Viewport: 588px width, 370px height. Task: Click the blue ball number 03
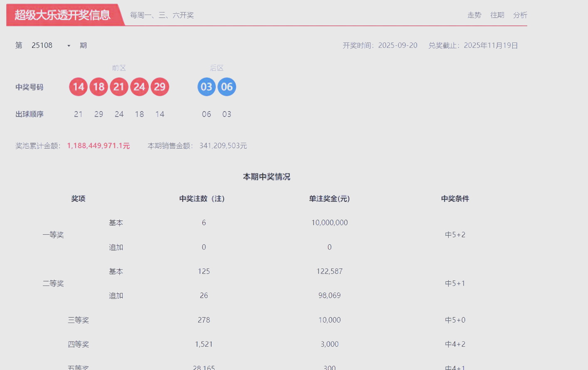pos(207,87)
